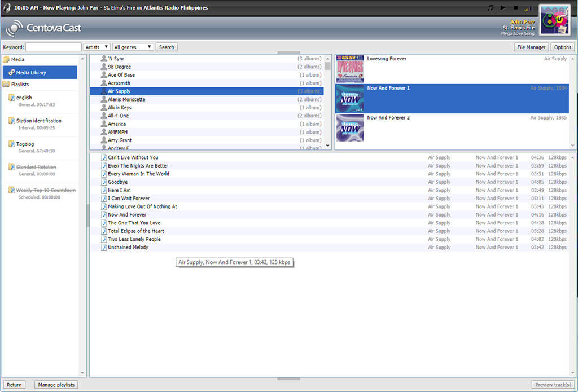Select track Unchained Melody

pyautogui.click(x=329, y=247)
